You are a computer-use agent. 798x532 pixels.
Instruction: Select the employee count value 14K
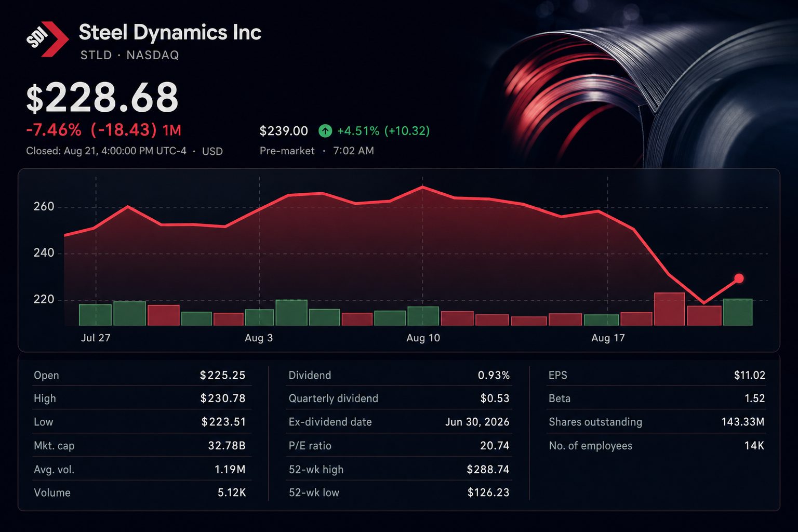point(754,446)
